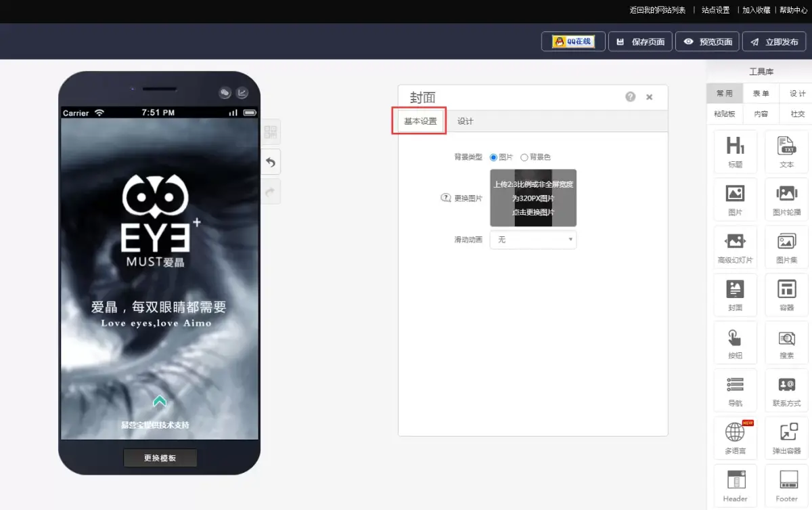Click the chat bubble icon on phone top

point(226,93)
